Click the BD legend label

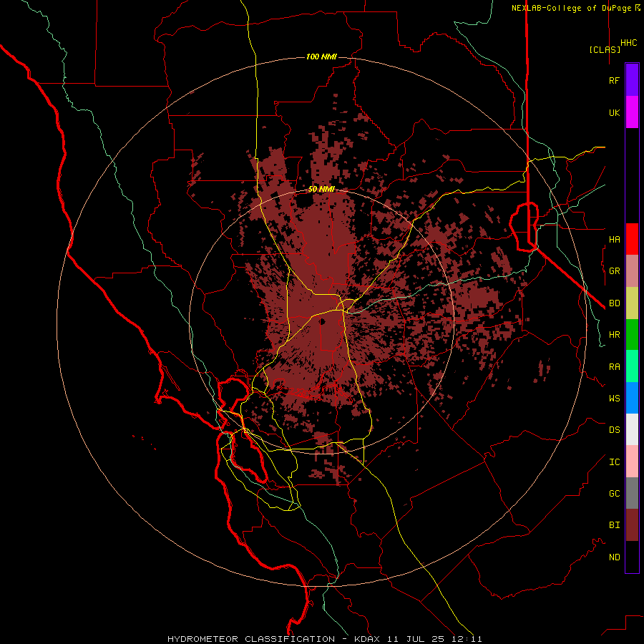click(614, 303)
